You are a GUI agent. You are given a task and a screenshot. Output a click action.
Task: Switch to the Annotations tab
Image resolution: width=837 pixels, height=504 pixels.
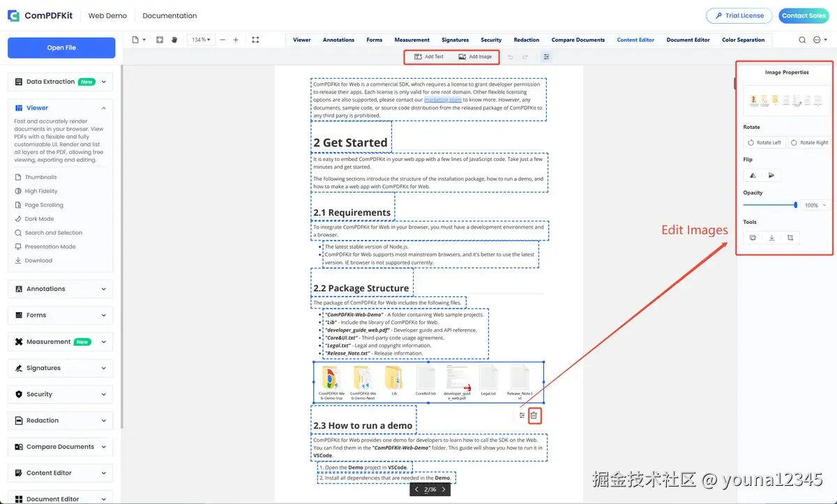[338, 40]
